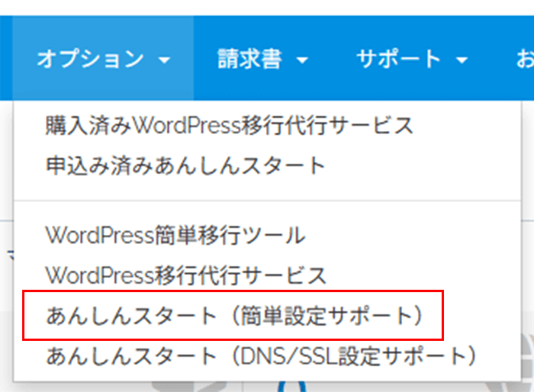Click the 請求書 text label in navbar
The width and height of the screenshot is (534, 392).
[249, 59]
